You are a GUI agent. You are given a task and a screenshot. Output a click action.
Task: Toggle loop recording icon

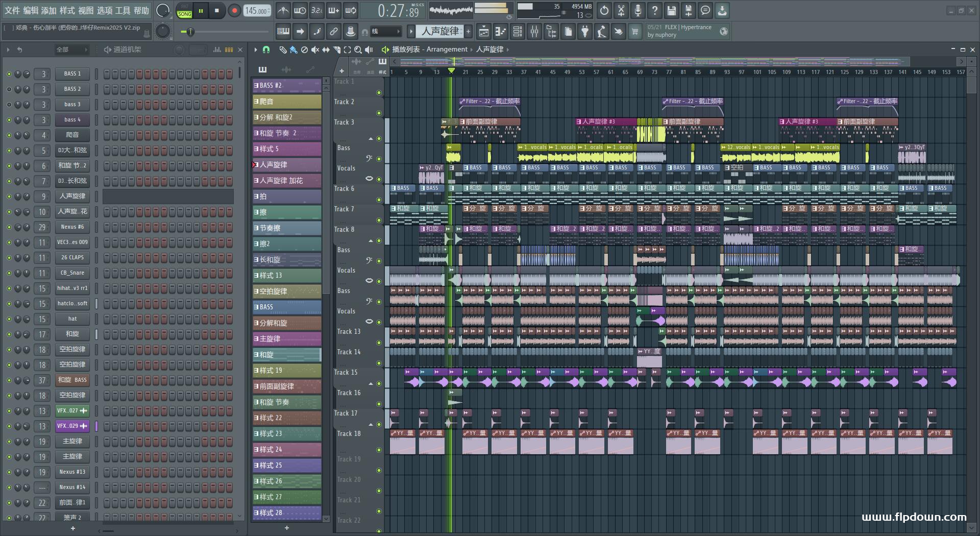coord(351,10)
